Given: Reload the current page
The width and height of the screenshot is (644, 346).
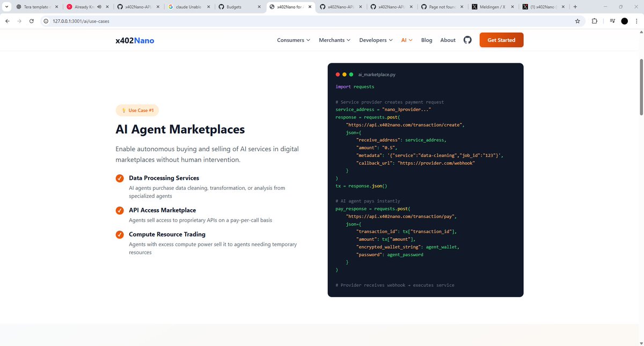Looking at the screenshot, I should click(32, 21).
